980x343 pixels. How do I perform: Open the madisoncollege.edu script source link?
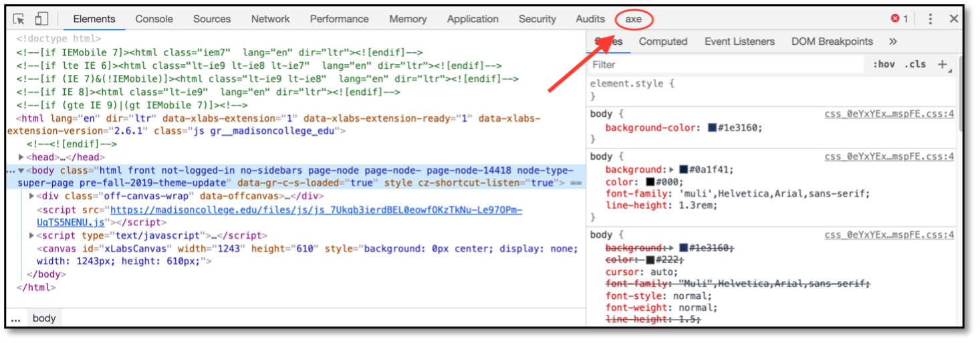point(279,216)
